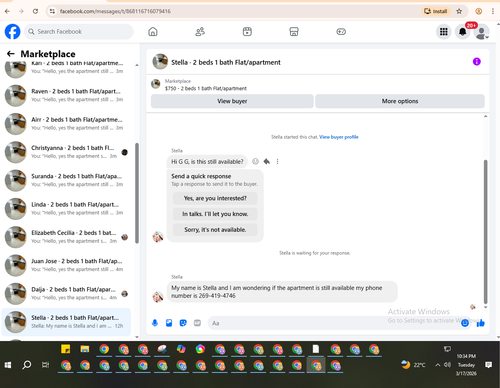This screenshot has height=388, width=500.
Task: Open the Gaming tab
Action: pyautogui.click(x=341, y=32)
